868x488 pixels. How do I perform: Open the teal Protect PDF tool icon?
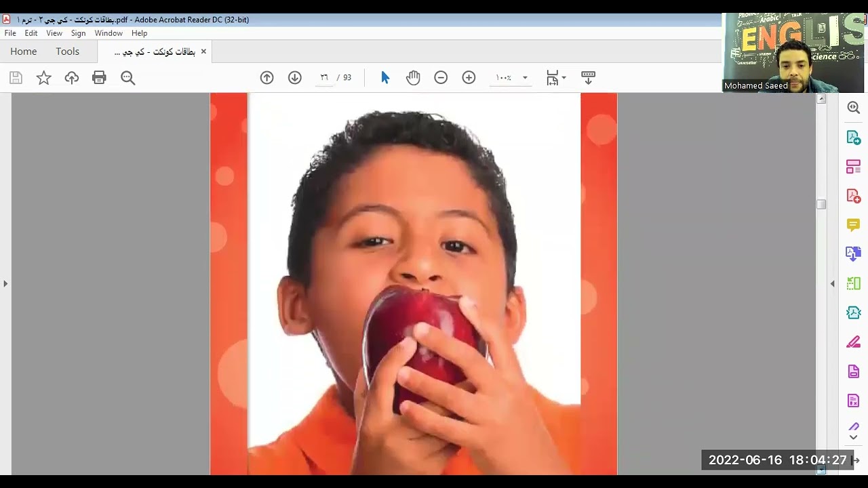click(x=854, y=312)
